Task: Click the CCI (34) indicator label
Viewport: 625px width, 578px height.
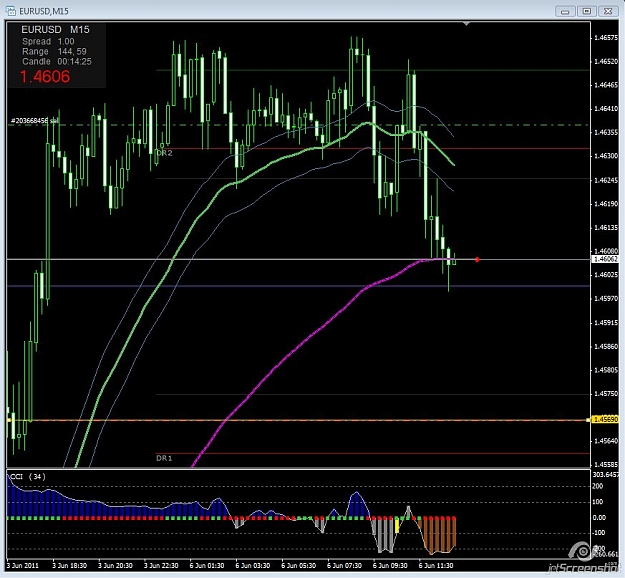Action: pyautogui.click(x=28, y=477)
